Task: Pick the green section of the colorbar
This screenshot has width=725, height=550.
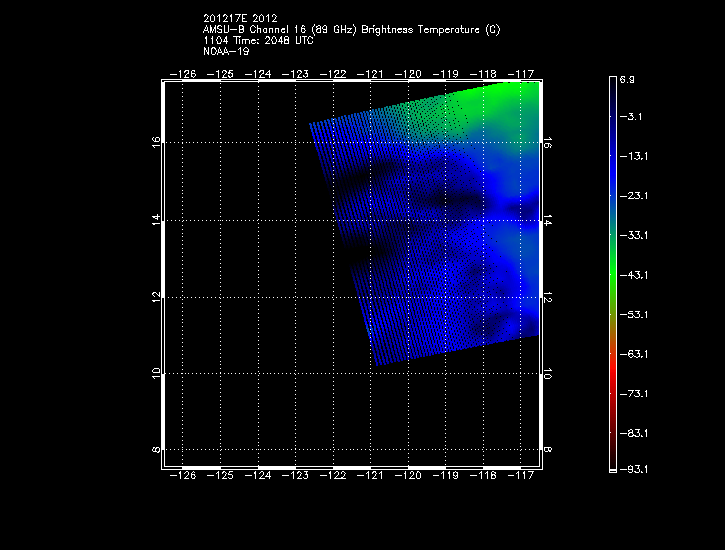Action: click(612, 270)
